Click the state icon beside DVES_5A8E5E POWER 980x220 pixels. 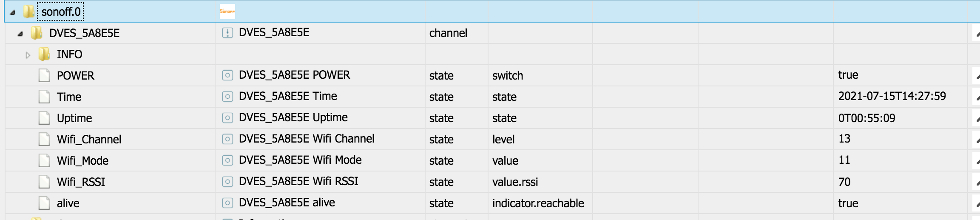pos(227,75)
